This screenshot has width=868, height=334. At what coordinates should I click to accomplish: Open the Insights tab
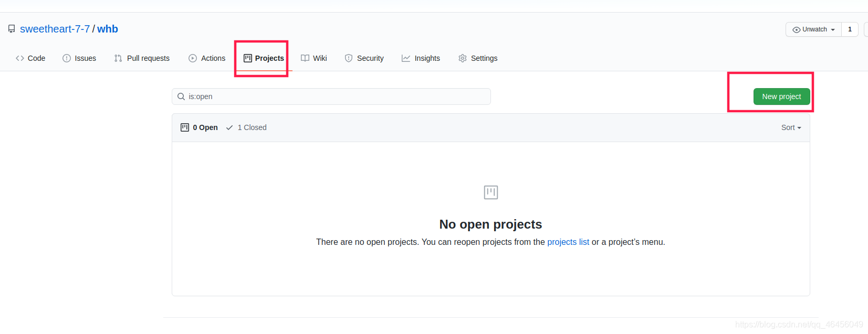421,58
